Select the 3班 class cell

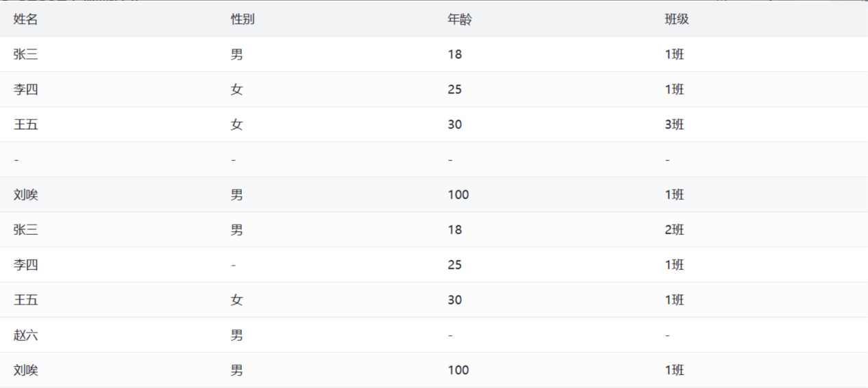click(x=674, y=125)
